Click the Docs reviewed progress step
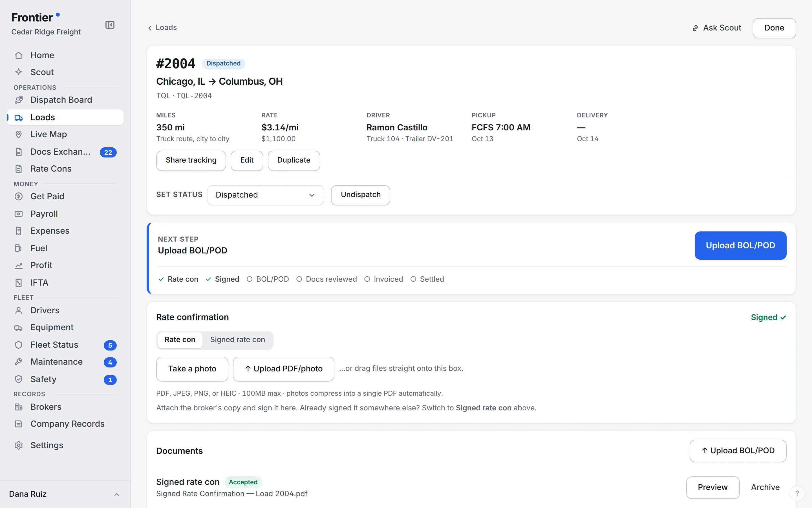This screenshot has width=812, height=508. pos(326,279)
